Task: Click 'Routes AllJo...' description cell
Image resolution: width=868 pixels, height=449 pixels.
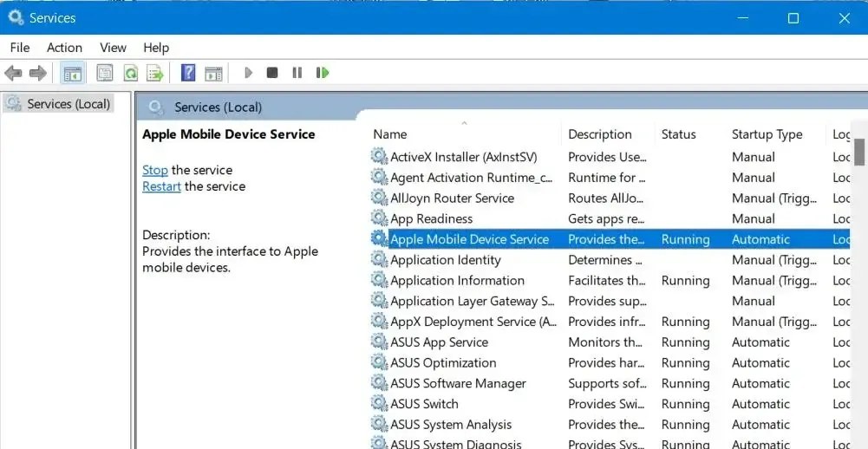Action: 606,198
